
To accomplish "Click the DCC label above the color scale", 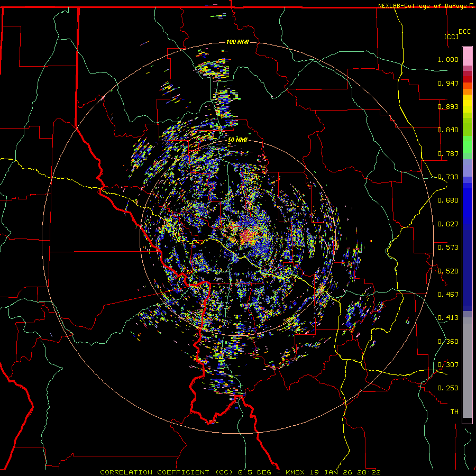I will click(465, 32).
